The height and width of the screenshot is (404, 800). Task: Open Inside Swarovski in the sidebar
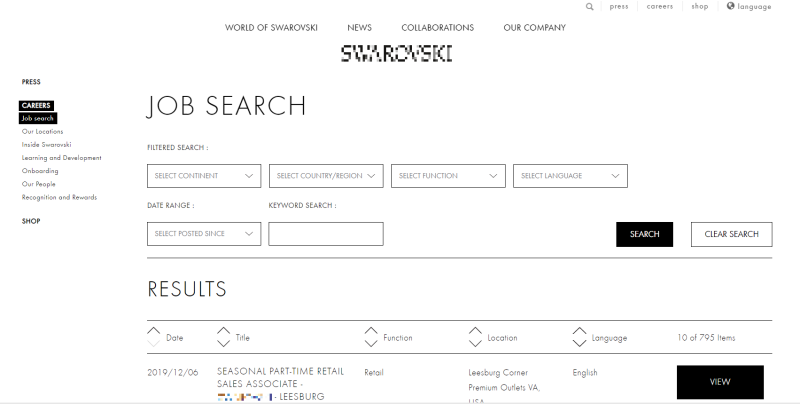click(x=46, y=144)
